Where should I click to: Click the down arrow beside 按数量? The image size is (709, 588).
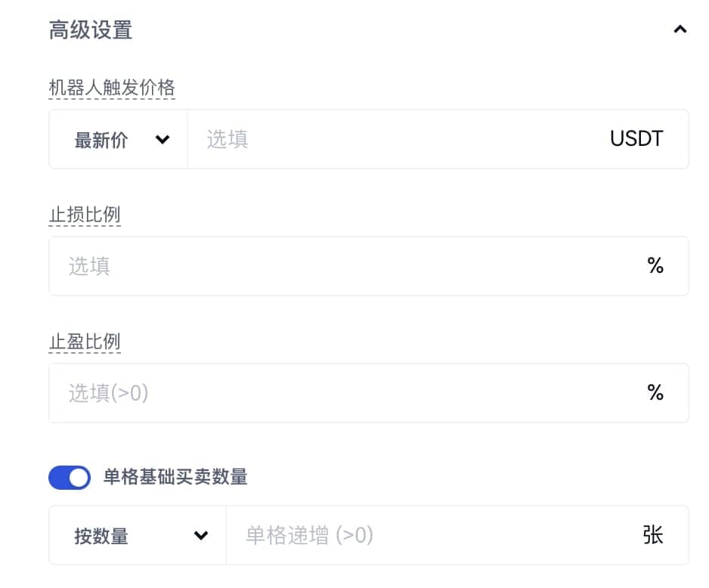tap(201, 536)
